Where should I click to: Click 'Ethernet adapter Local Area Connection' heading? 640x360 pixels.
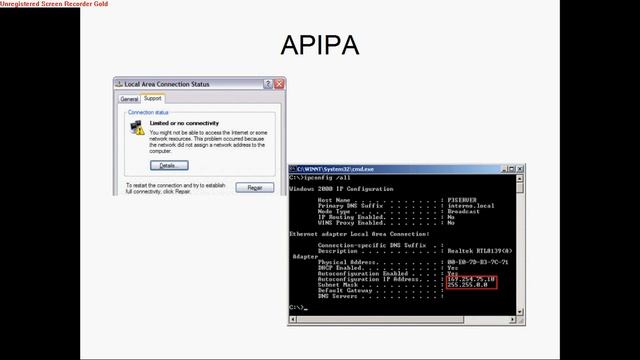point(359,234)
